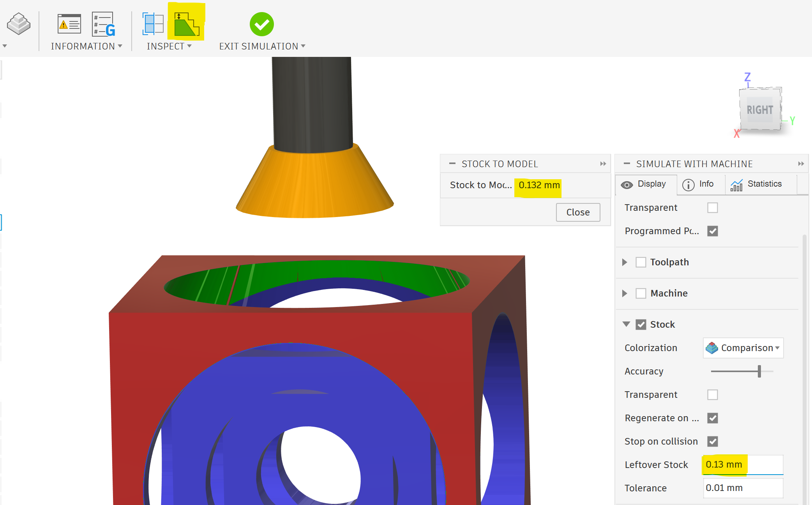Enable the Machine checkbox
This screenshot has width=812, height=505.
click(x=641, y=293)
